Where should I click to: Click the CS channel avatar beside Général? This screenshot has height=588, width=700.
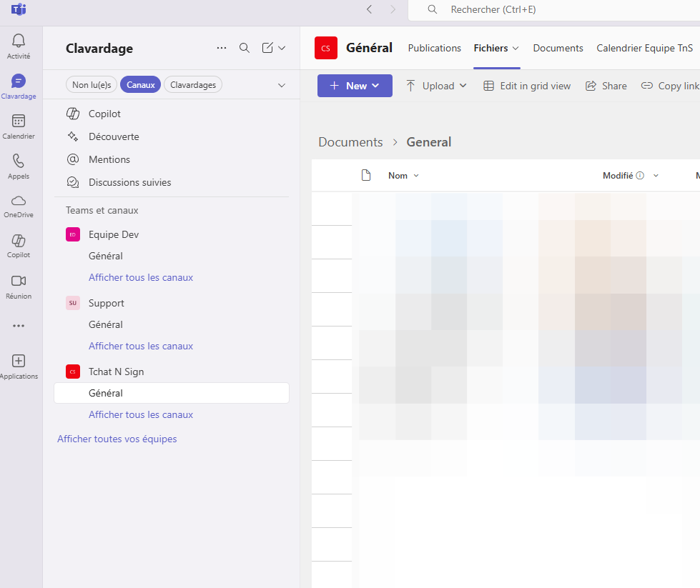tap(326, 48)
